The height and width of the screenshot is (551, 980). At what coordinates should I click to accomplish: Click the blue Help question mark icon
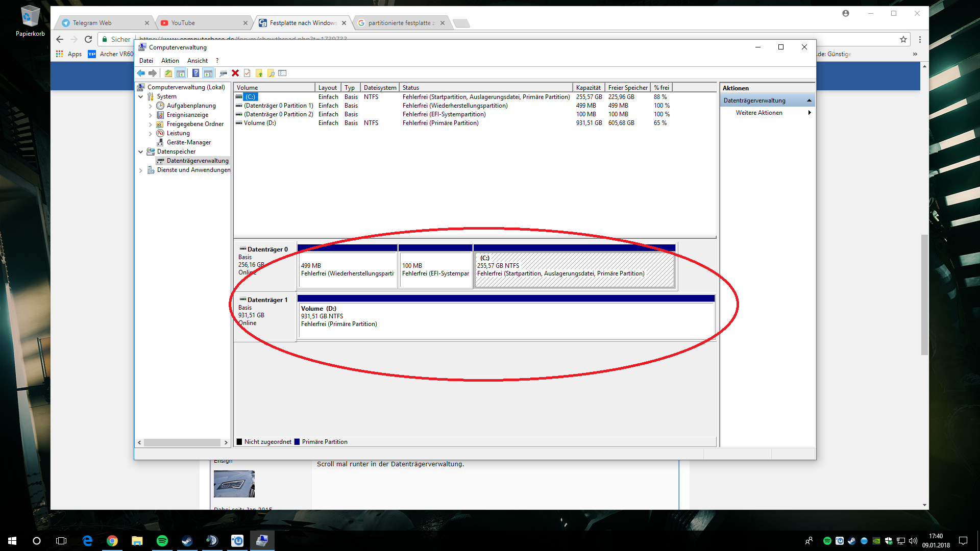(x=195, y=73)
